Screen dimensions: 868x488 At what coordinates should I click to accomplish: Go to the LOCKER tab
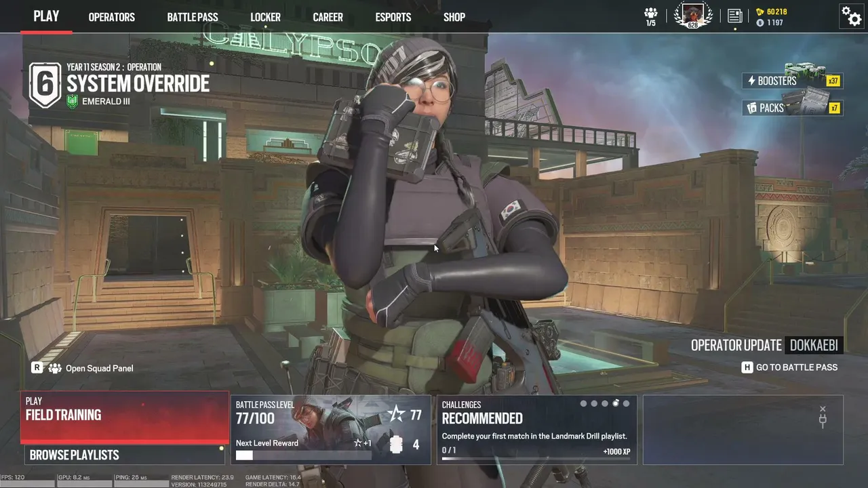point(265,17)
